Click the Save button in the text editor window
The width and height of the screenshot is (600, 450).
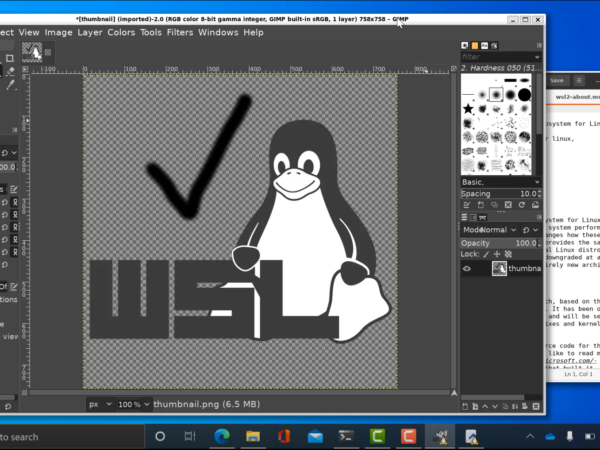click(556, 80)
